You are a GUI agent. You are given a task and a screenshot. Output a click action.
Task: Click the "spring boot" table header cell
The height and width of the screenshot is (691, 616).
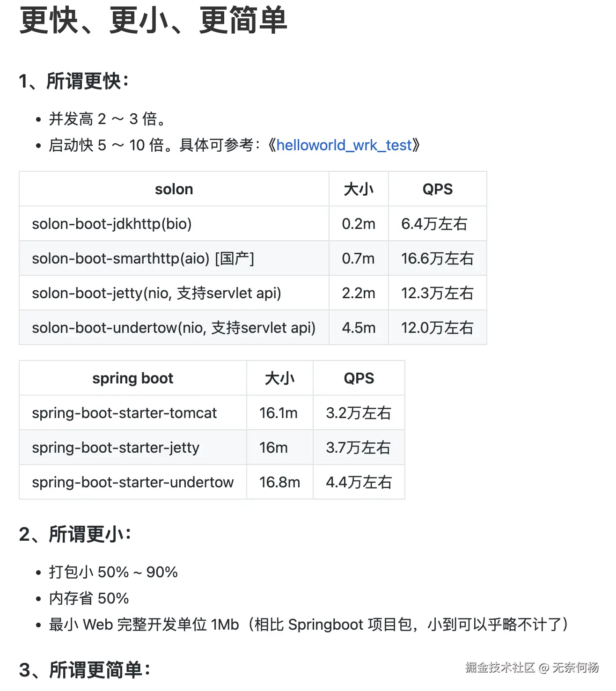click(132, 378)
